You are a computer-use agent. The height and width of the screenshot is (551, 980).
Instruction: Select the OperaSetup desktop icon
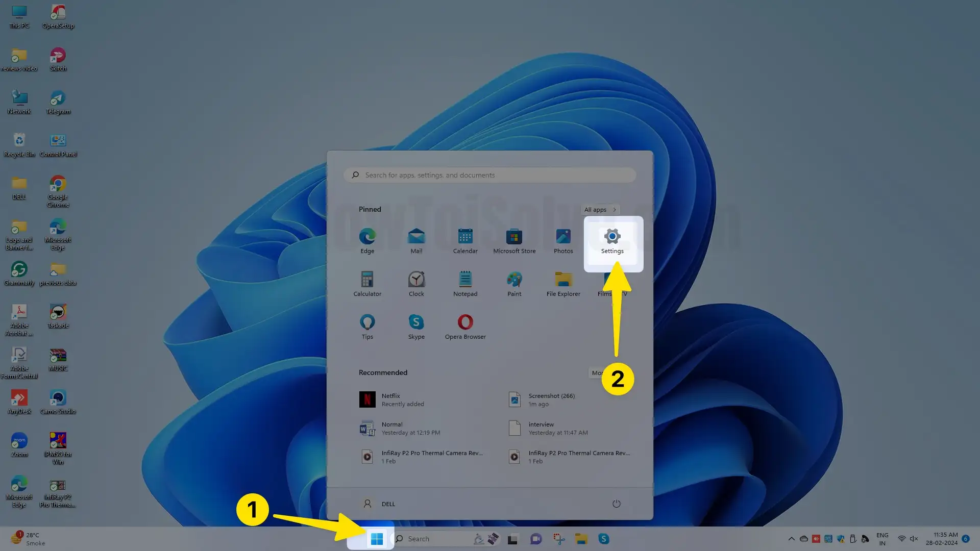(58, 16)
